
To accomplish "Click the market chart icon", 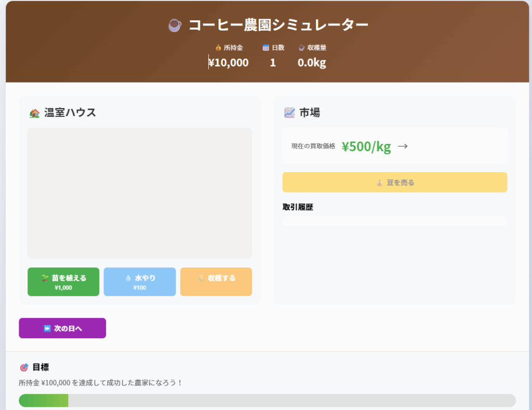I will click(x=289, y=112).
